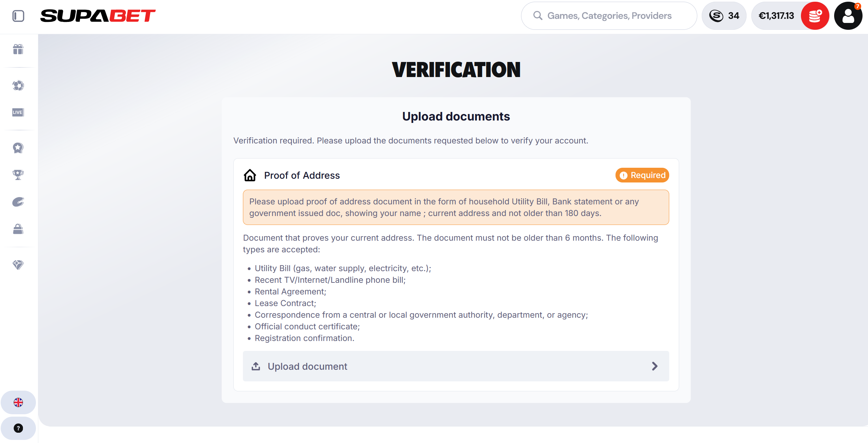Open the language selector UK flag
Viewport: 868px width, 443px height.
coord(18,402)
